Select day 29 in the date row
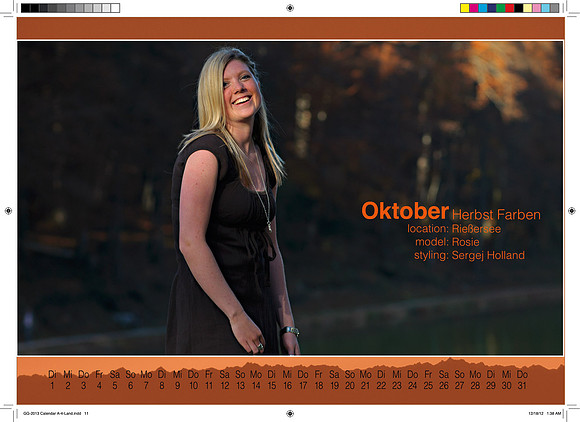The width and height of the screenshot is (580, 422). [x=491, y=386]
